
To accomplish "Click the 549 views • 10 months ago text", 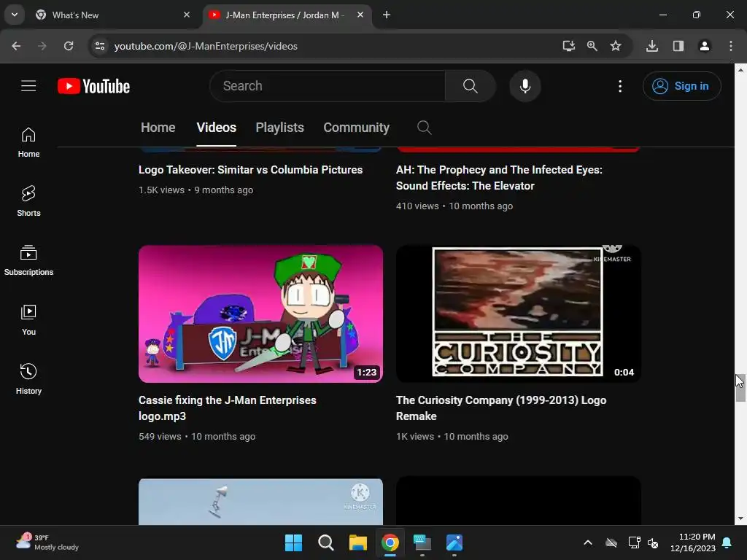I will click(x=197, y=436).
